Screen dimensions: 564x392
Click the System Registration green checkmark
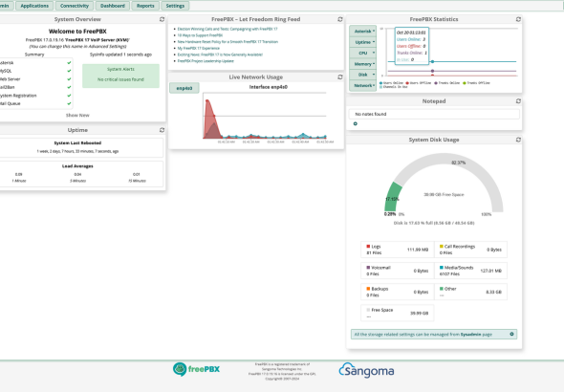pos(69,96)
